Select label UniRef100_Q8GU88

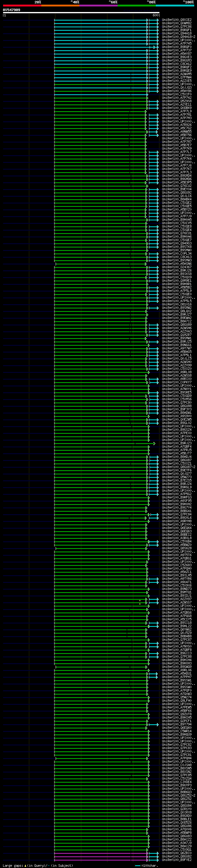pyautogui.click(x=177, y=406)
